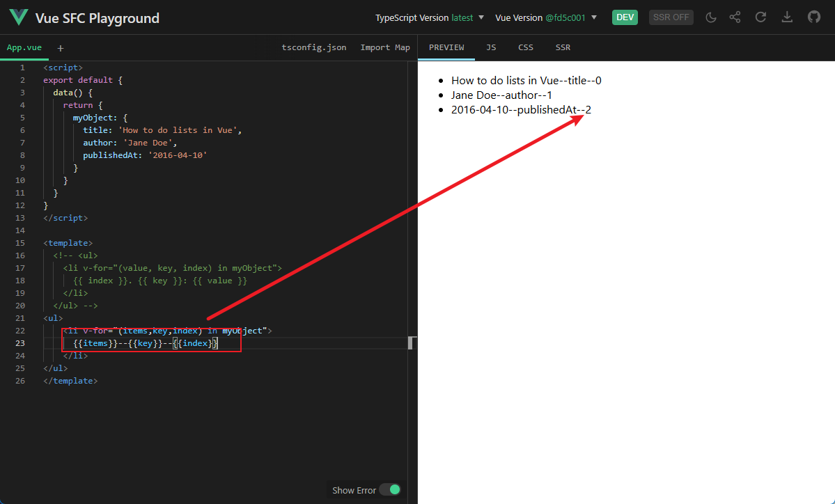
Task: Switch to the SSR output tab
Action: (563, 47)
